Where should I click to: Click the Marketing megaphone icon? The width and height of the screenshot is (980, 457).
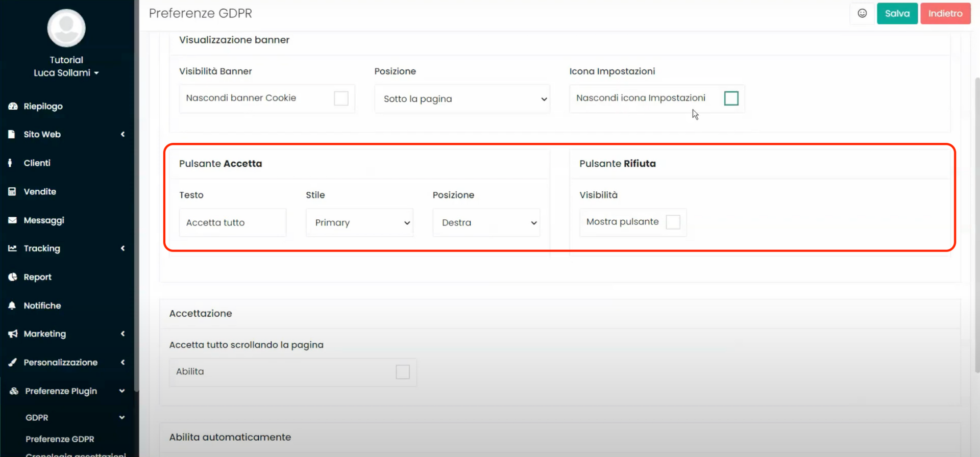click(x=13, y=334)
